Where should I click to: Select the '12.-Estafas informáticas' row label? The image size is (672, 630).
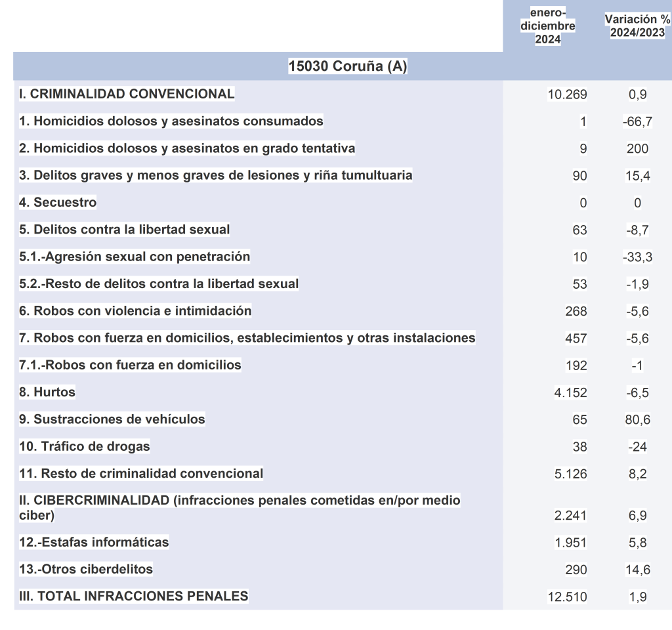pos(94,542)
